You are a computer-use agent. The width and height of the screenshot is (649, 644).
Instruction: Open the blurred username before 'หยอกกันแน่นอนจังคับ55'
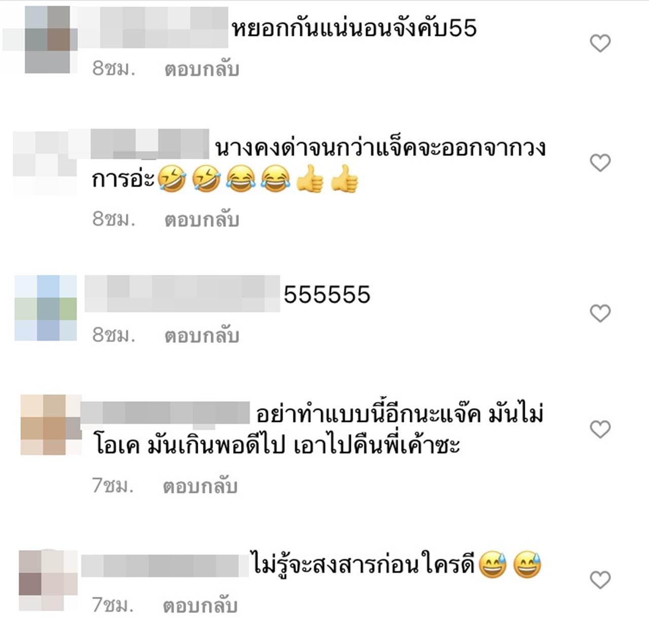[x=152, y=28]
